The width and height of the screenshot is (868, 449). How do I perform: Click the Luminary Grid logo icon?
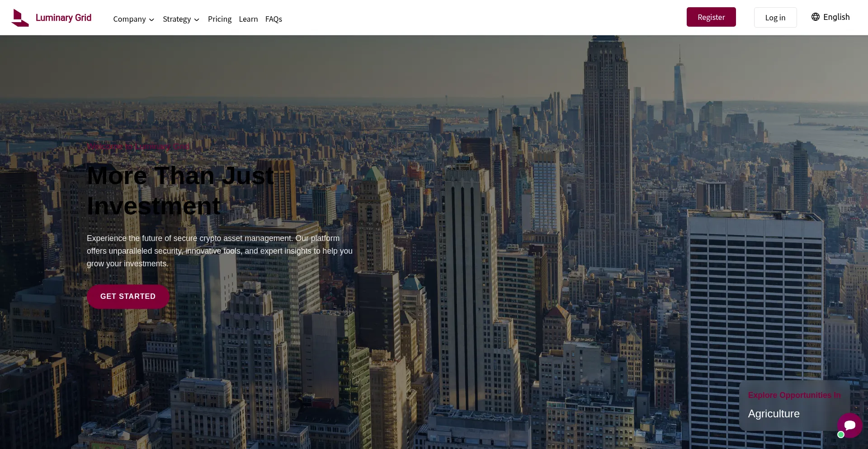(20, 18)
